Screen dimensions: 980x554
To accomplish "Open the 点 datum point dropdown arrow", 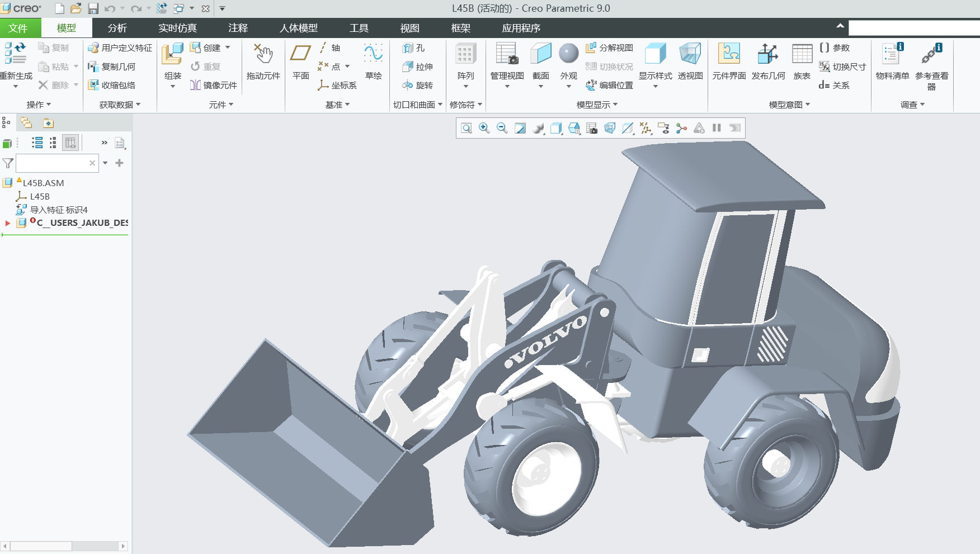I will 347,67.
